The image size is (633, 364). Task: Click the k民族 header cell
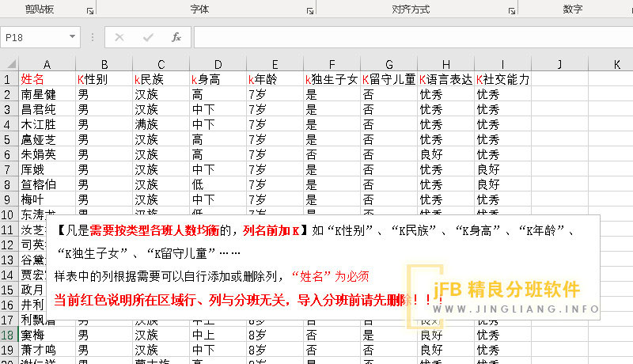click(161, 79)
